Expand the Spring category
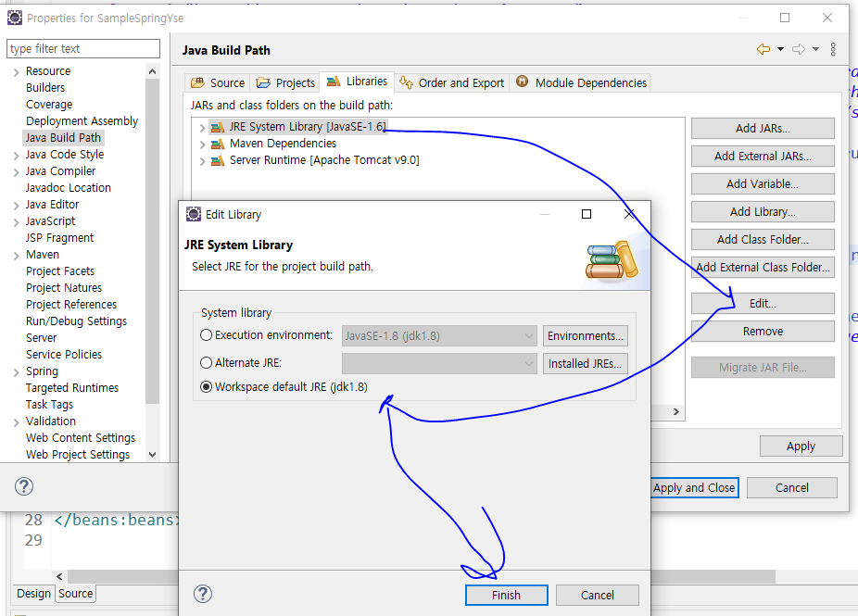Image resolution: width=858 pixels, height=616 pixels. pos(16,372)
